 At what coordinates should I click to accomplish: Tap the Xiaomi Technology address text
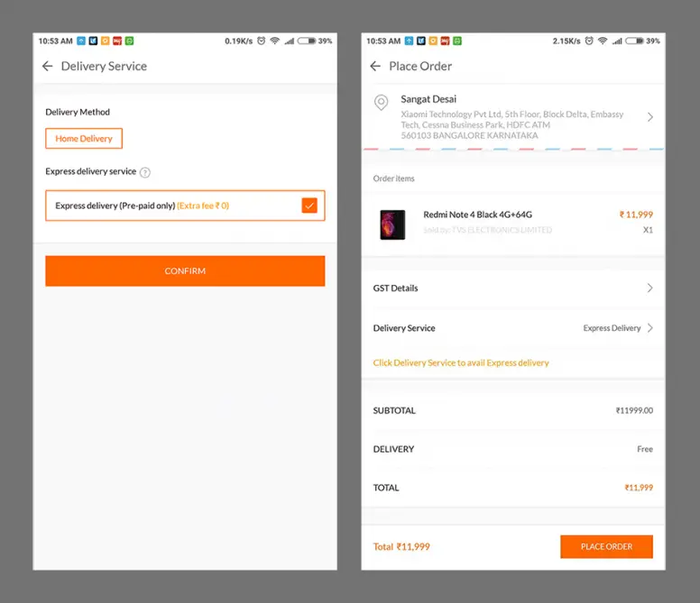512,125
